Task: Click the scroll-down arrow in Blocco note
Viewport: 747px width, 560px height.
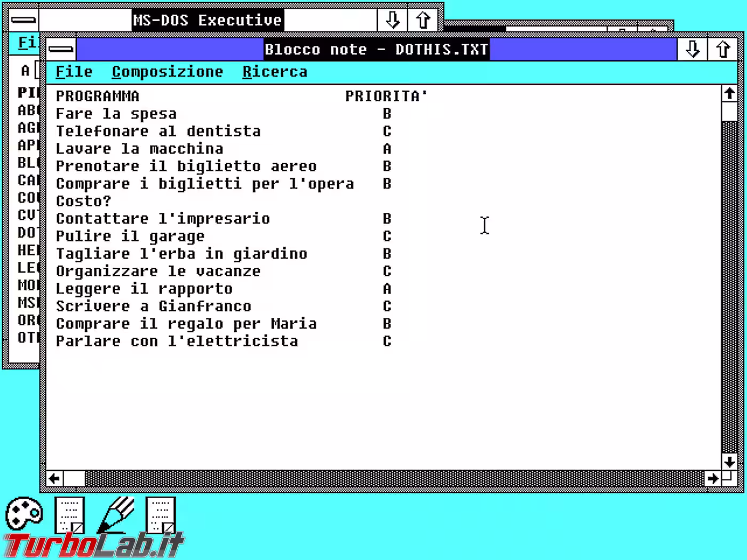Action: (x=729, y=462)
